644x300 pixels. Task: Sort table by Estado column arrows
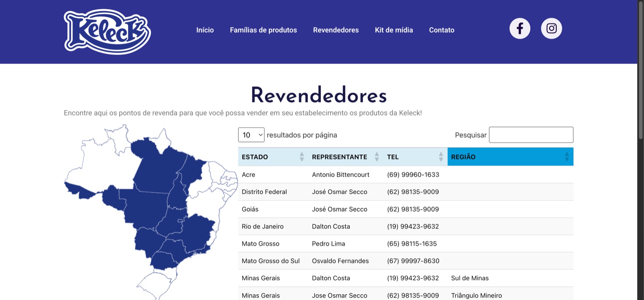tap(302, 157)
